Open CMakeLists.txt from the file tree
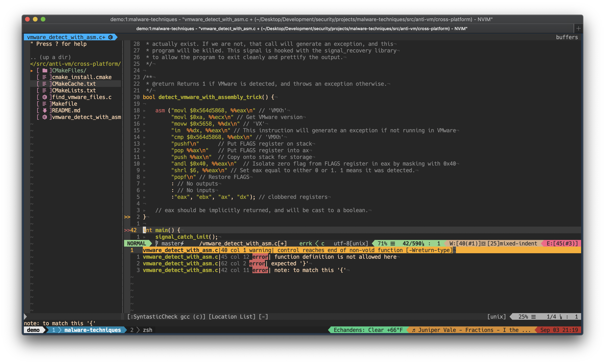Screen dimensions: 605x364 [x=74, y=90]
